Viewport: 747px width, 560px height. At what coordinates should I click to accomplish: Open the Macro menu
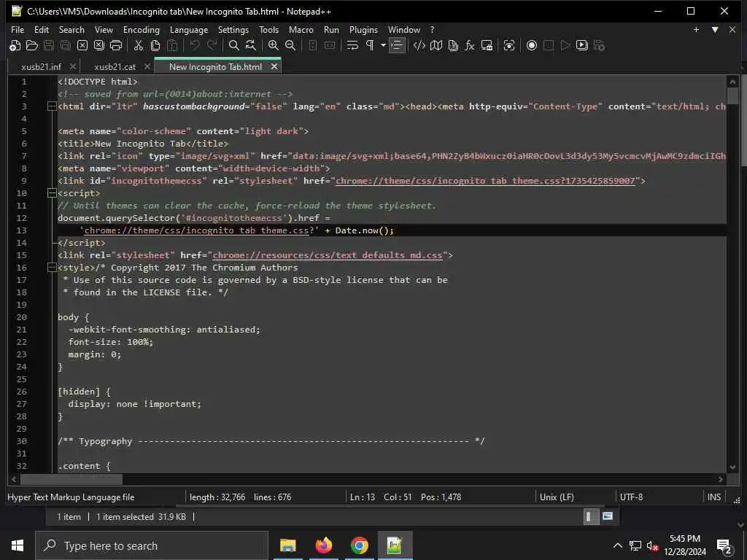point(301,30)
